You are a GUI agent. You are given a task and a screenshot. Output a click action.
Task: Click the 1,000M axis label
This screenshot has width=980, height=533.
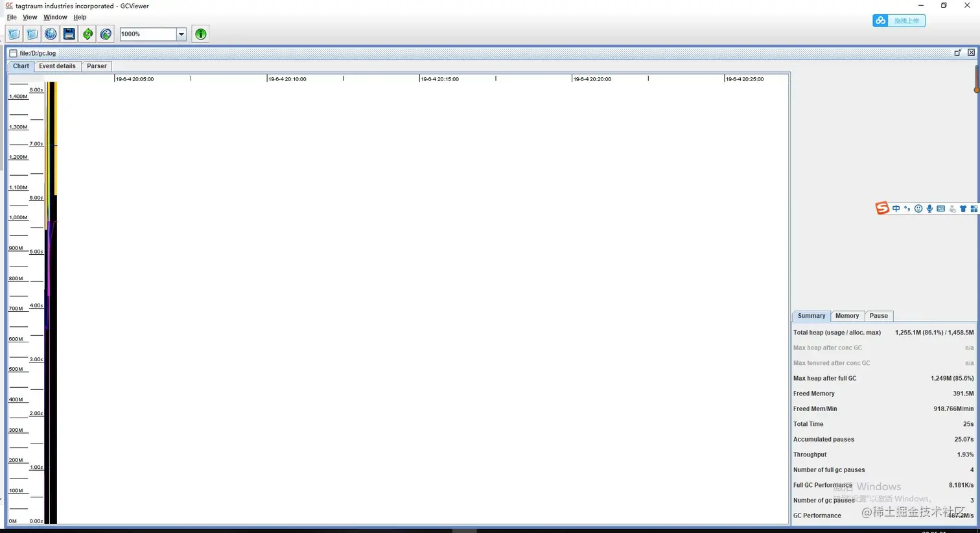tap(18, 218)
